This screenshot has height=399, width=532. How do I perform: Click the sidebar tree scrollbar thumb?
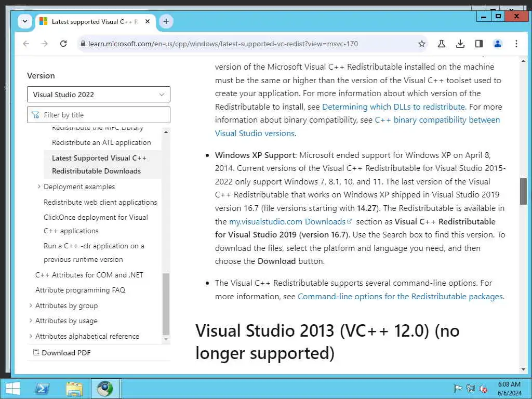click(166, 304)
